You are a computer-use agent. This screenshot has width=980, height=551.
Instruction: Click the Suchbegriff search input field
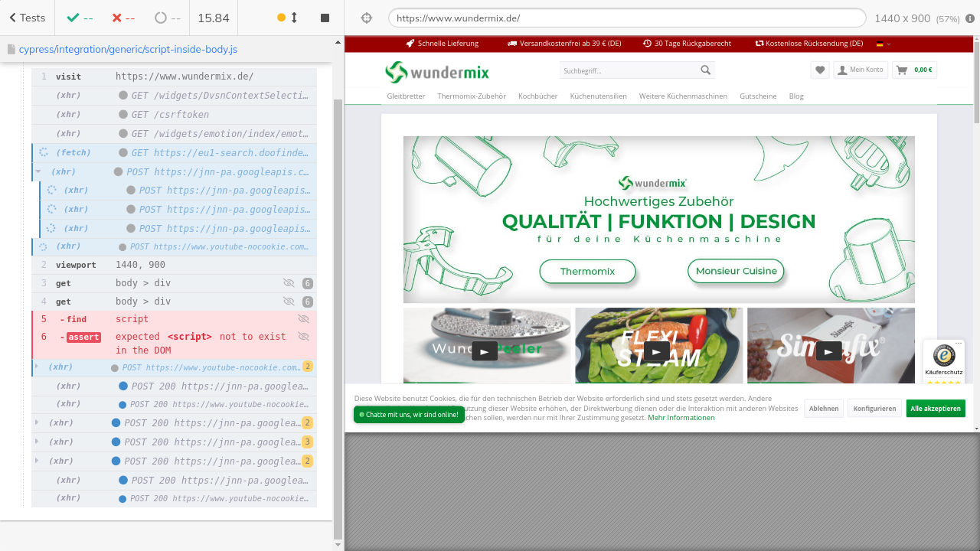pos(629,70)
